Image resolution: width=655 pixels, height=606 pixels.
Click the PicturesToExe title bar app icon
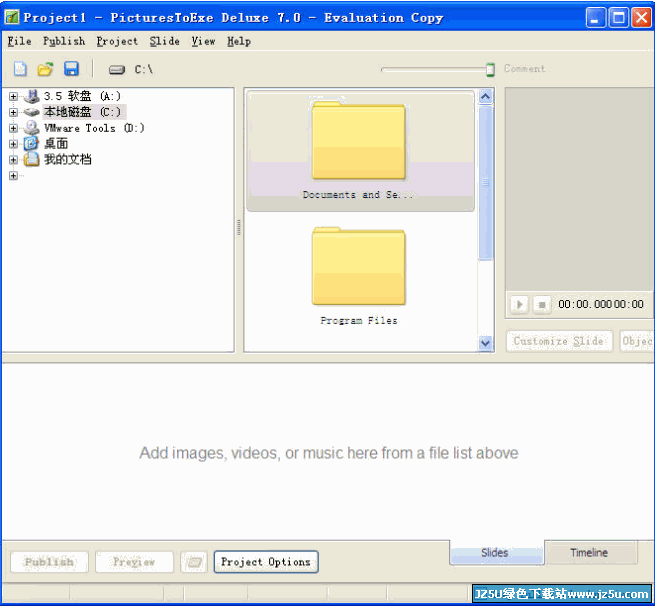[x=12, y=17]
